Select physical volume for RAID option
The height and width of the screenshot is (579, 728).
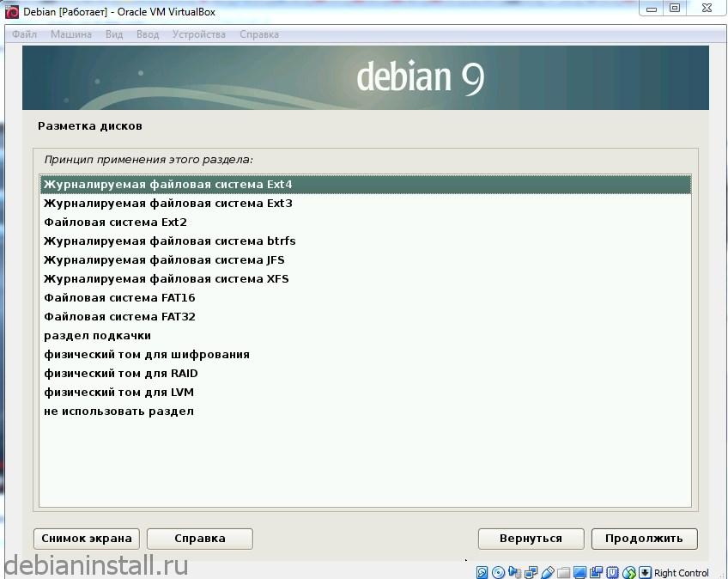120,373
